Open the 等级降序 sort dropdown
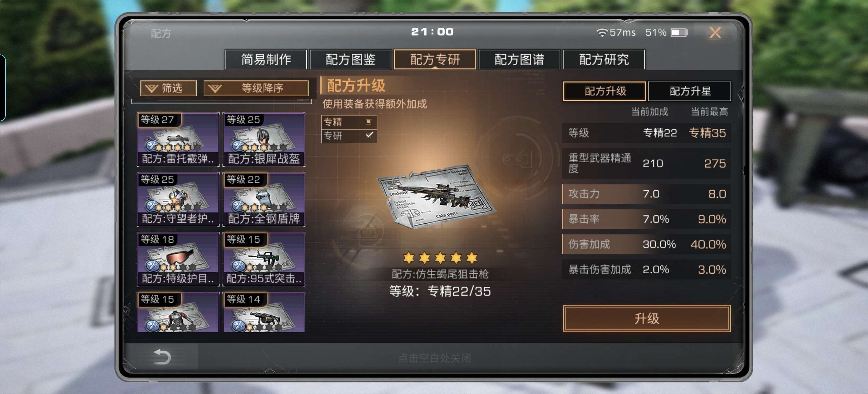The height and width of the screenshot is (394, 868). (256, 88)
